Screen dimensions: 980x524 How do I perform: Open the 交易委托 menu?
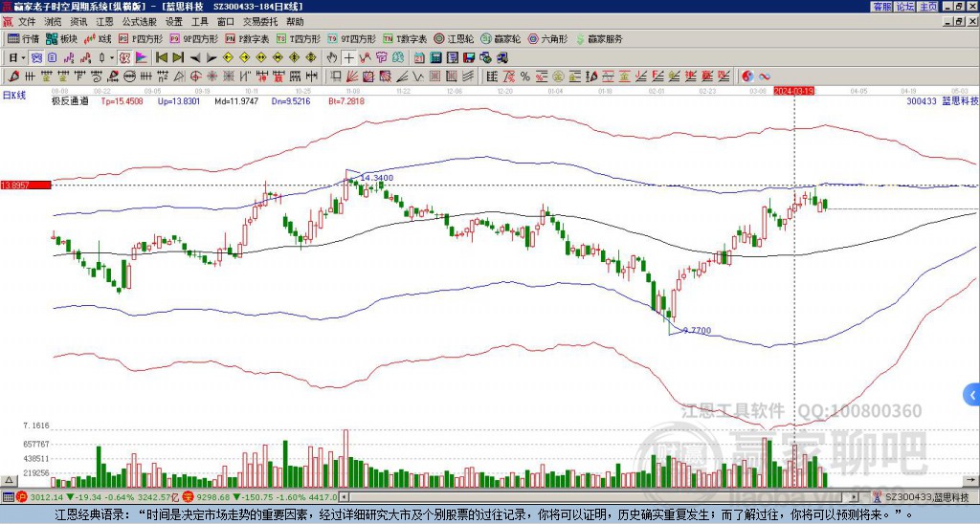coord(260,22)
